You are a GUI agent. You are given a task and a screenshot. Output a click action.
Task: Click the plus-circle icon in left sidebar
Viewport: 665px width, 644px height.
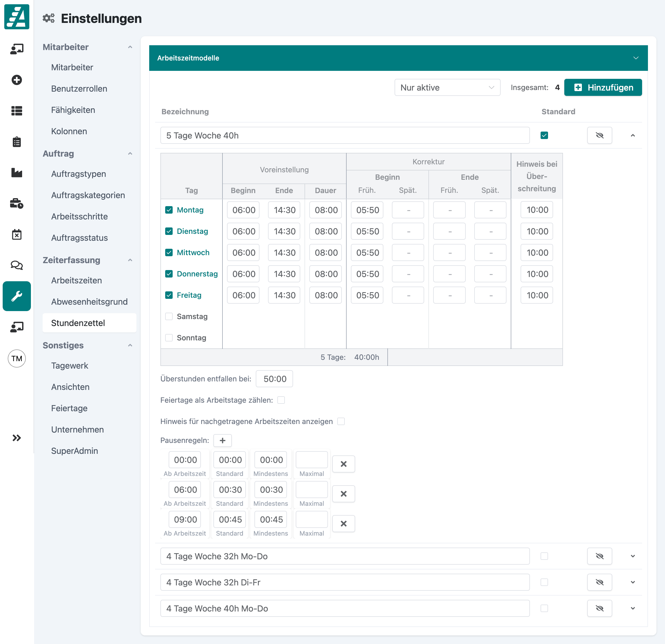(x=17, y=80)
